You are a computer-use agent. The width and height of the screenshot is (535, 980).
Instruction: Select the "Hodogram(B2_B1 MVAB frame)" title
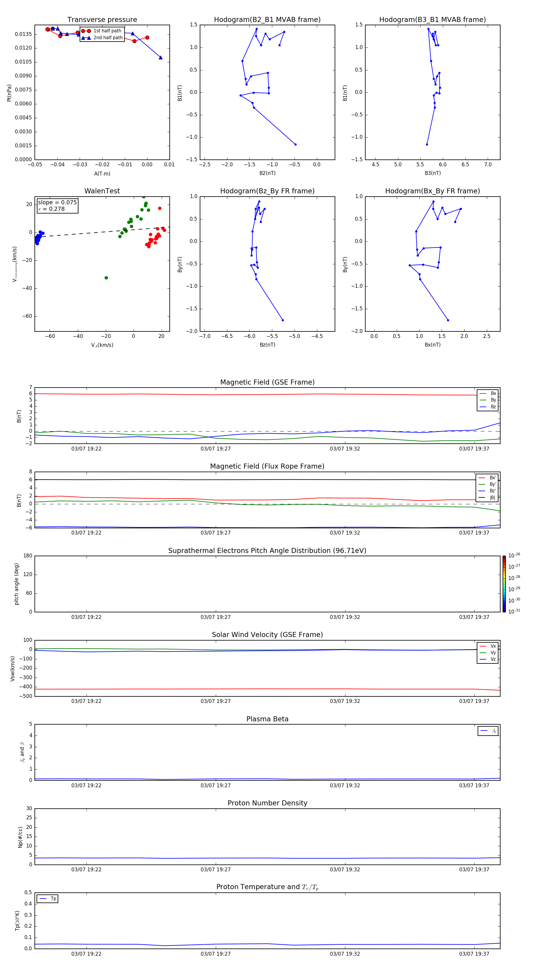(267, 20)
